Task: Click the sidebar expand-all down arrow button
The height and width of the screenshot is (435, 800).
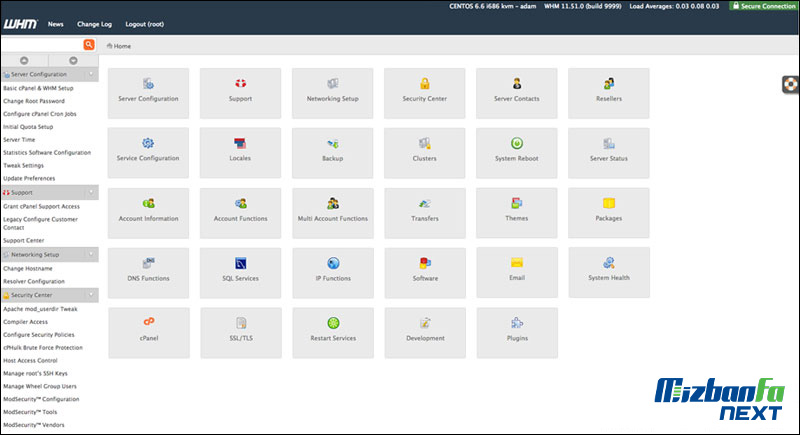Action: coord(73,60)
